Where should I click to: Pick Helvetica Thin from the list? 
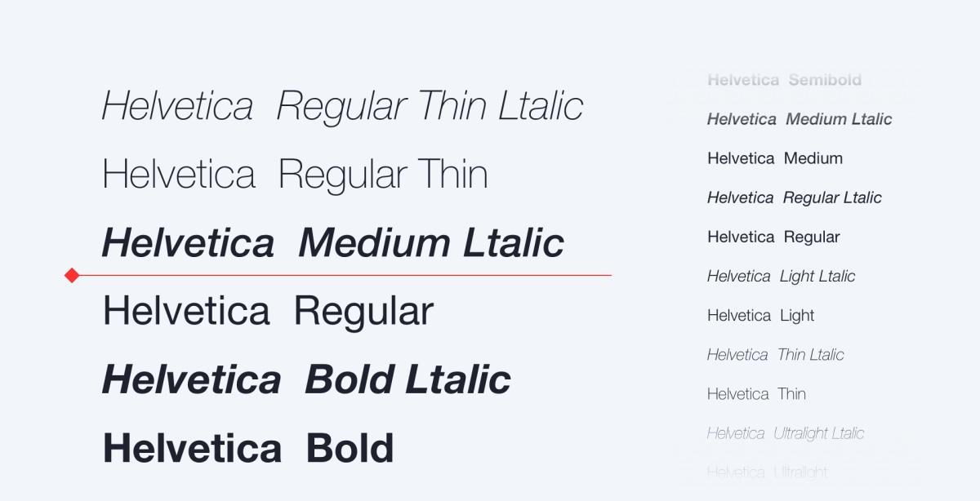[756, 394]
